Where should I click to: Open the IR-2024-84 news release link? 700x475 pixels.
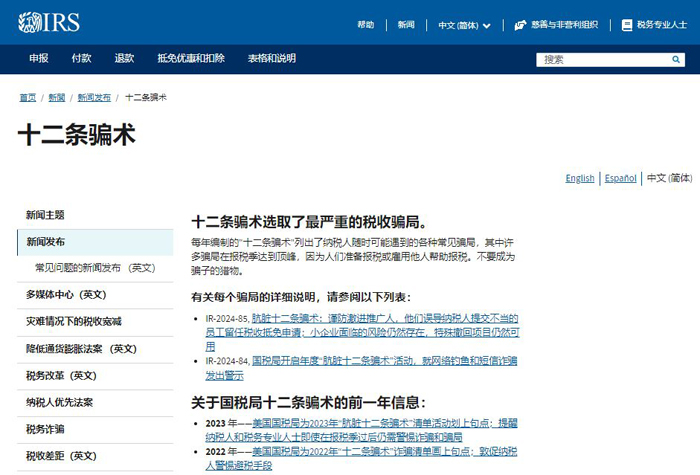[361, 368]
